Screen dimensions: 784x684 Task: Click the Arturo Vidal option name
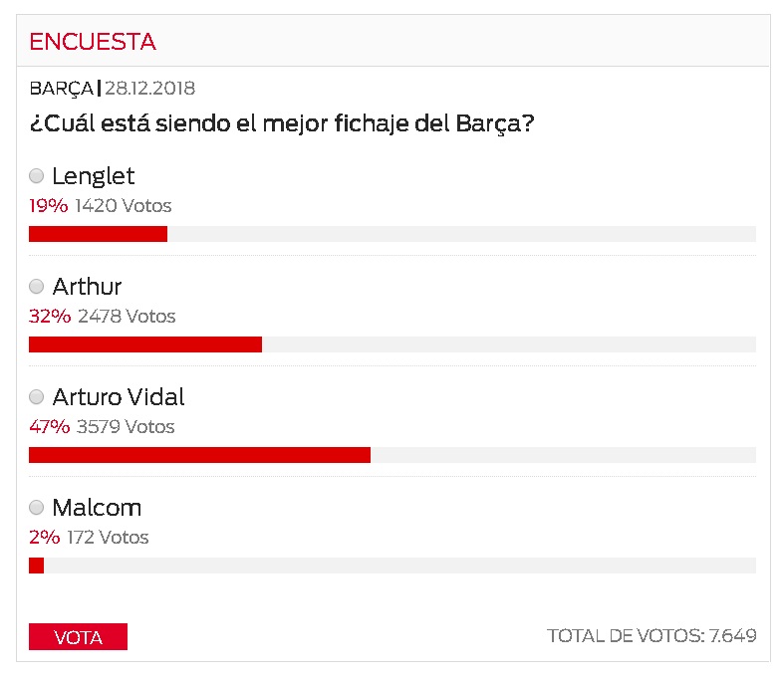[x=119, y=397]
